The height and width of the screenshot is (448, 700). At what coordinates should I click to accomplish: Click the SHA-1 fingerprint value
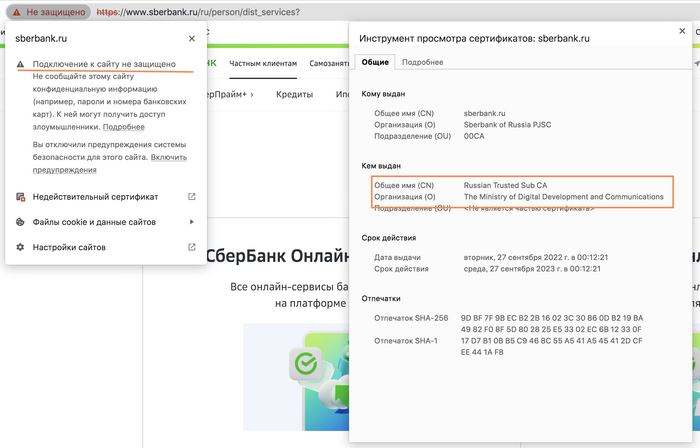click(551, 346)
